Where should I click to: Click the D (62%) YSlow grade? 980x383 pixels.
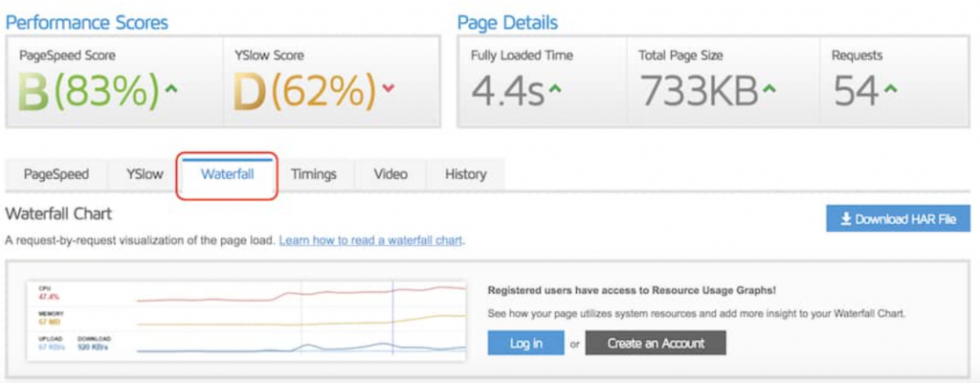coord(304,91)
